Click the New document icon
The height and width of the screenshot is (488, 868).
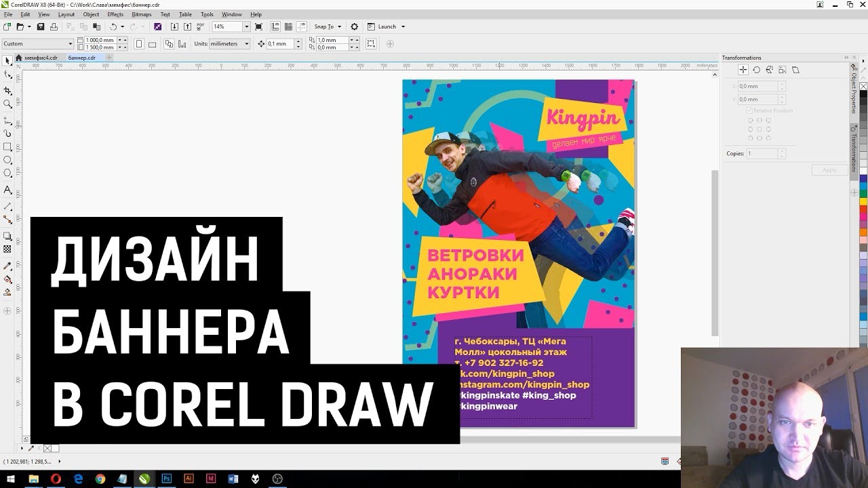pyautogui.click(x=7, y=26)
